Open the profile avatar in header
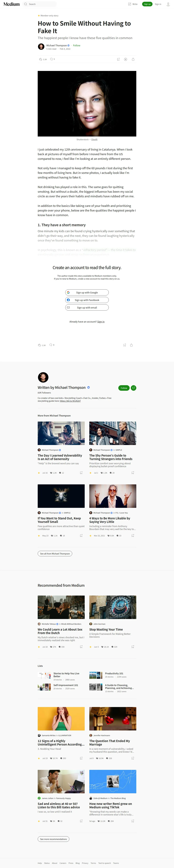This screenshot has height=868, width=174. point(168,4)
